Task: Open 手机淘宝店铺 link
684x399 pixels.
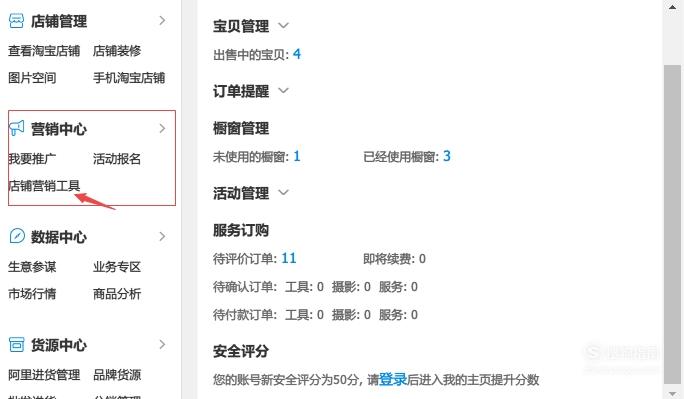Action: click(x=129, y=78)
